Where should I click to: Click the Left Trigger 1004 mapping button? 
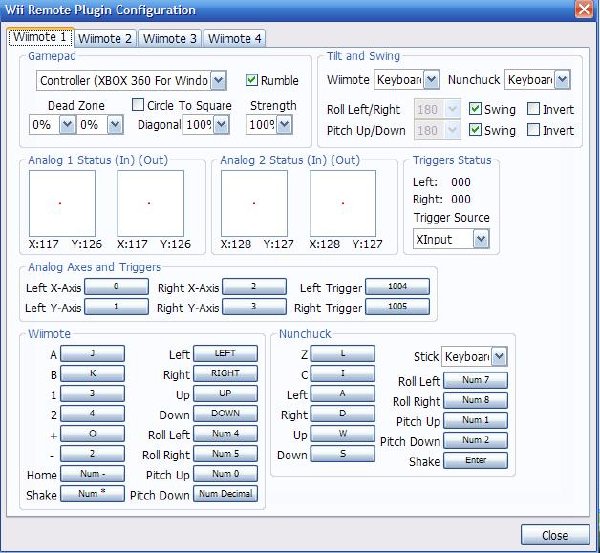coord(397,286)
